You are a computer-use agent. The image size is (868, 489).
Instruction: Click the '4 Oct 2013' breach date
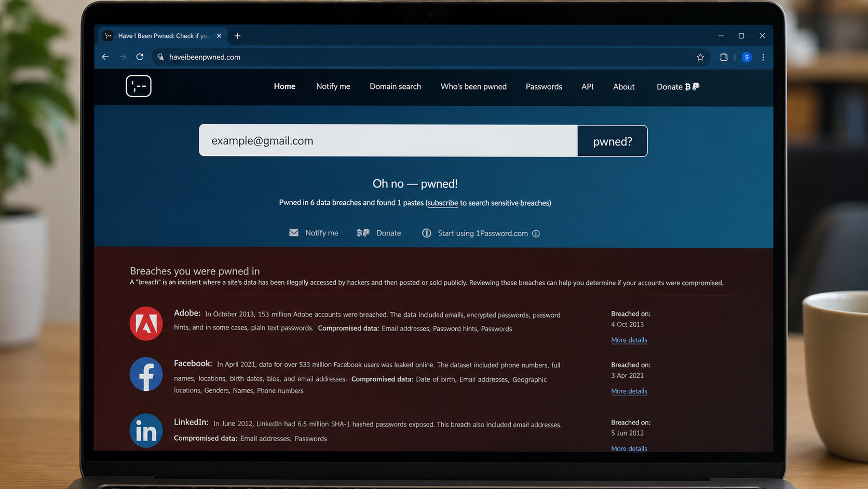pyautogui.click(x=627, y=324)
